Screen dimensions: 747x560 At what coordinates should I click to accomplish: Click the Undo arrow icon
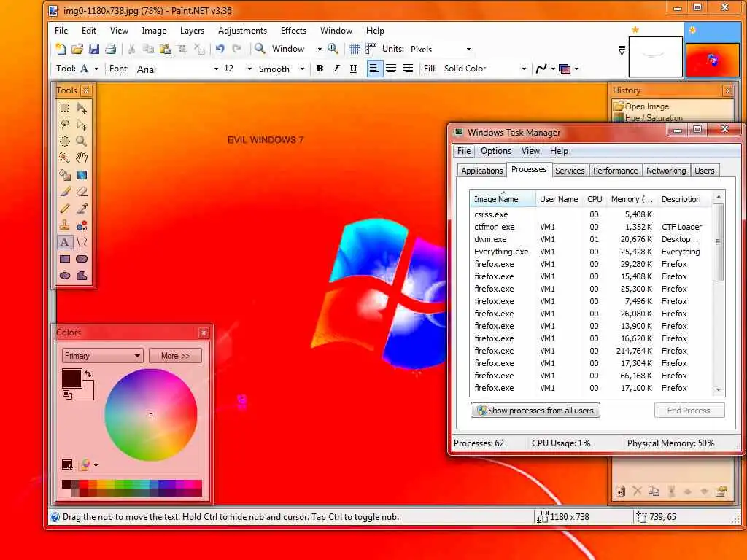(220, 49)
